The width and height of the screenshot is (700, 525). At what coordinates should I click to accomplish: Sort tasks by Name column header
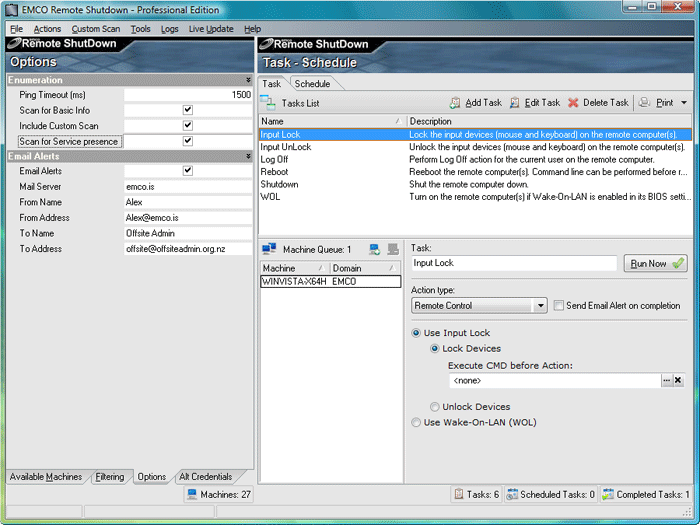332,121
